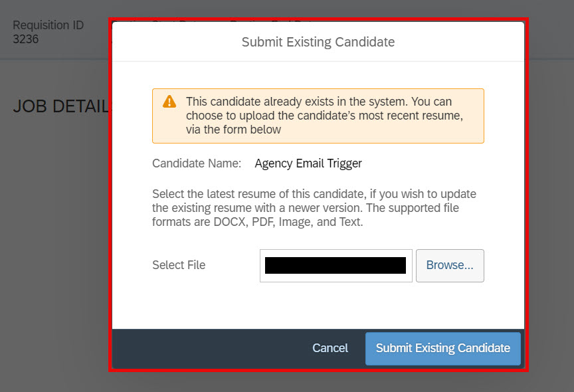Image resolution: width=574 pixels, height=392 pixels.
Task: Click the text DOCX, PDF, Image, and Text
Action: tap(288, 222)
